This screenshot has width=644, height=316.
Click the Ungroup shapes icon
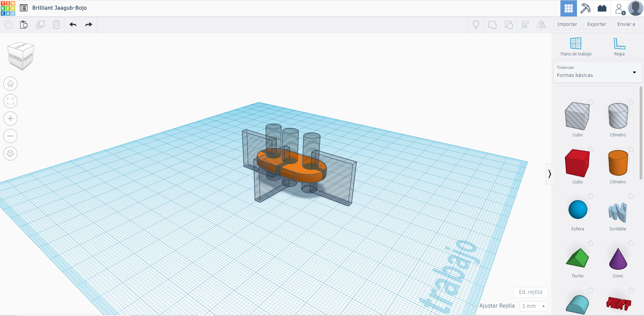(509, 25)
